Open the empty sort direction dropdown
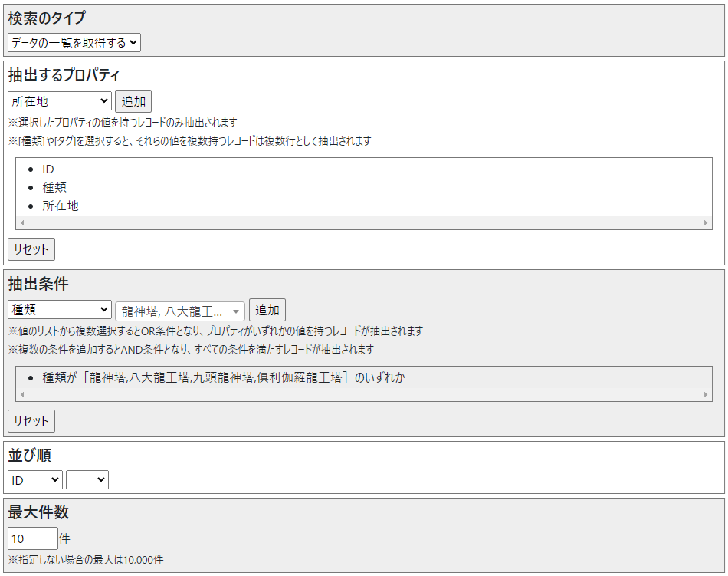Viewport: 728px width, 576px height. pyautogui.click(x=87, y=480)
